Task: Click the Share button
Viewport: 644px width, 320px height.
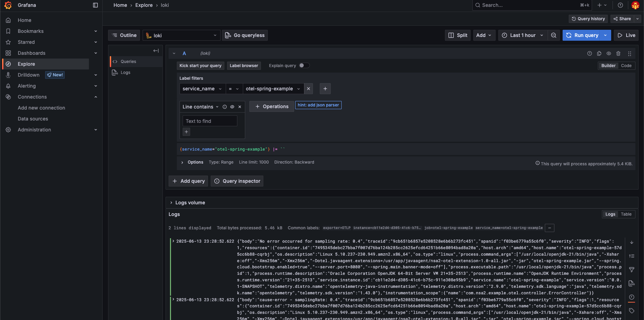Action: (622, 19)
